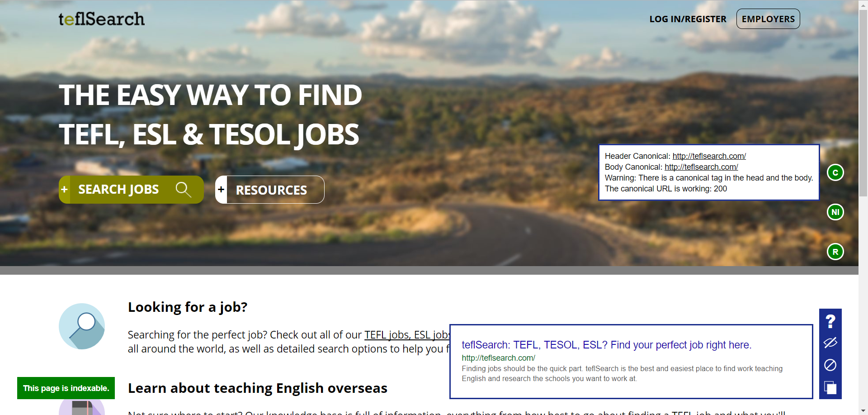Image resolution: width=868 pixels, height=415 pixels.
Task: Go to the EMPLOYERS page
Action: tap(768, 19)
